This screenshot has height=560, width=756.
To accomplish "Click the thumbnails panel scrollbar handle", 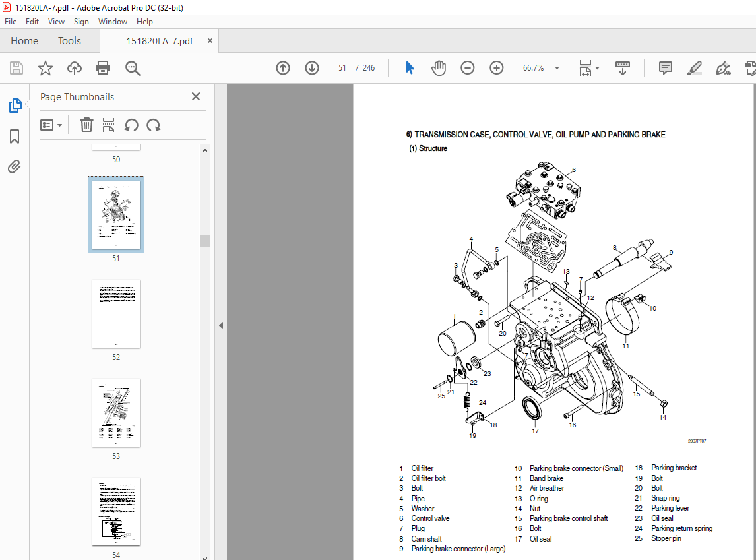I will click(x=205, y=241).
